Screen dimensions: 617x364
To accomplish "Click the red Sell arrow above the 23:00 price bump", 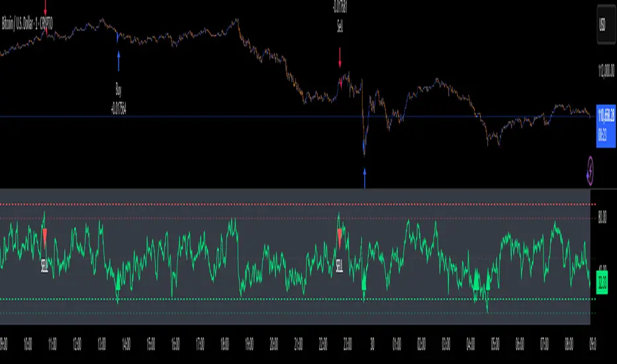I will coord(340,58).
